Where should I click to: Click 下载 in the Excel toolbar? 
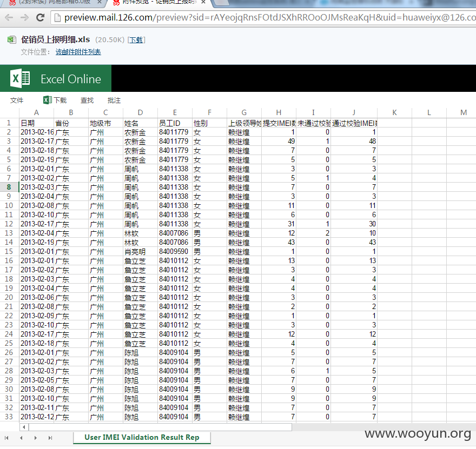pyautogui.click(x=60, y=100)
